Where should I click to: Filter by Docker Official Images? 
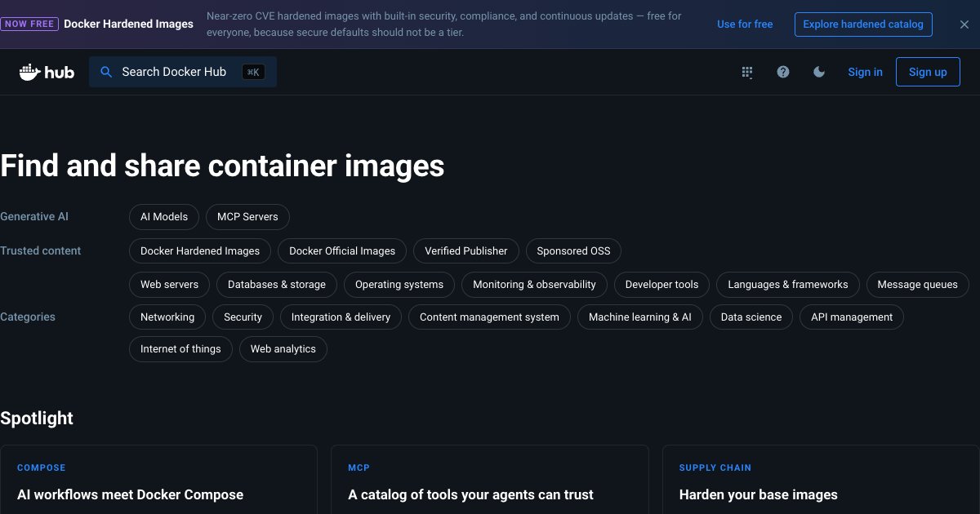[342, 251]
